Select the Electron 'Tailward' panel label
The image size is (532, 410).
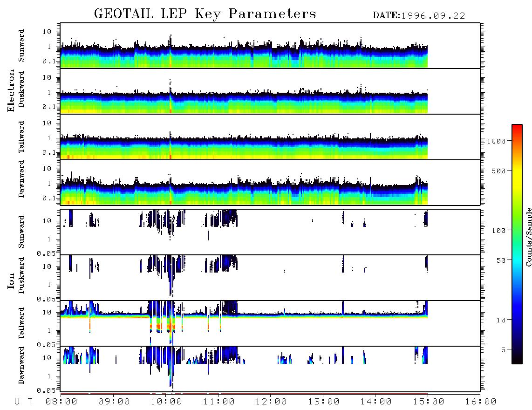pos(21,137)
